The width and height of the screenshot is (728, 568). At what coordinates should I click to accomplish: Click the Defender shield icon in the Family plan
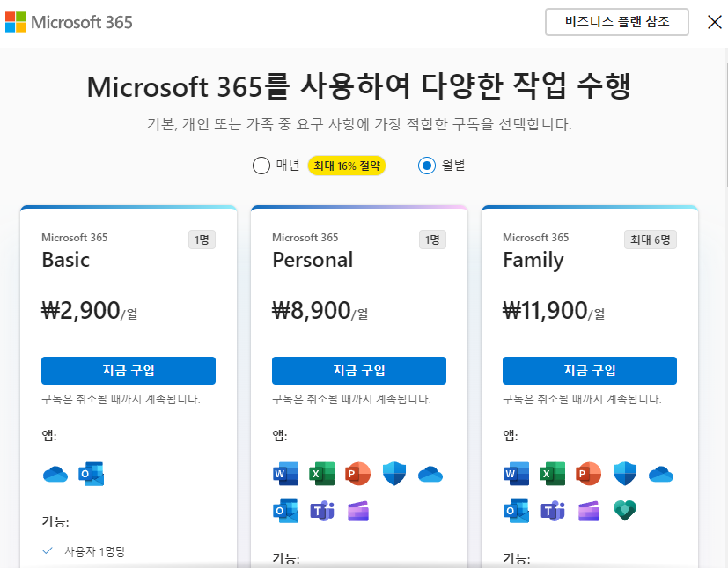pos(625,474)
